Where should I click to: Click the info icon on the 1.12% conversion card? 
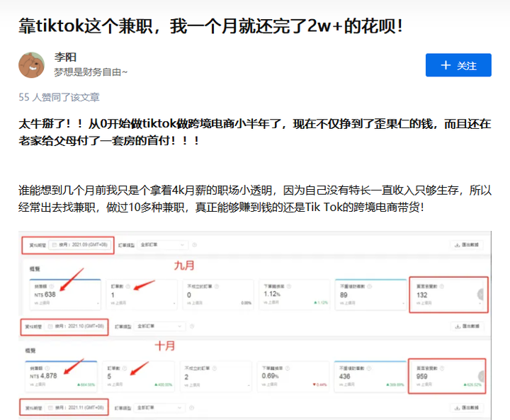pos(289,286)
